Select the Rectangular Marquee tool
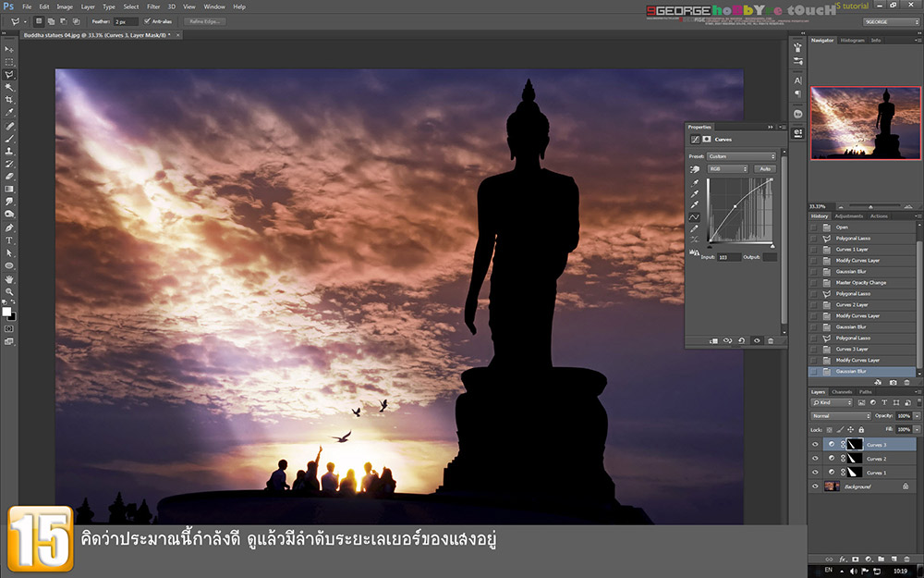The width and height of the screenshot is (924, 578). [x=9, y=62]
